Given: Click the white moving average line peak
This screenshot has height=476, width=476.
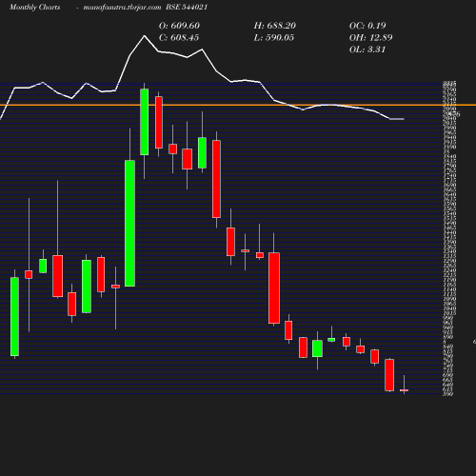Looking at the screenshot, I should [x=145, y=36].
